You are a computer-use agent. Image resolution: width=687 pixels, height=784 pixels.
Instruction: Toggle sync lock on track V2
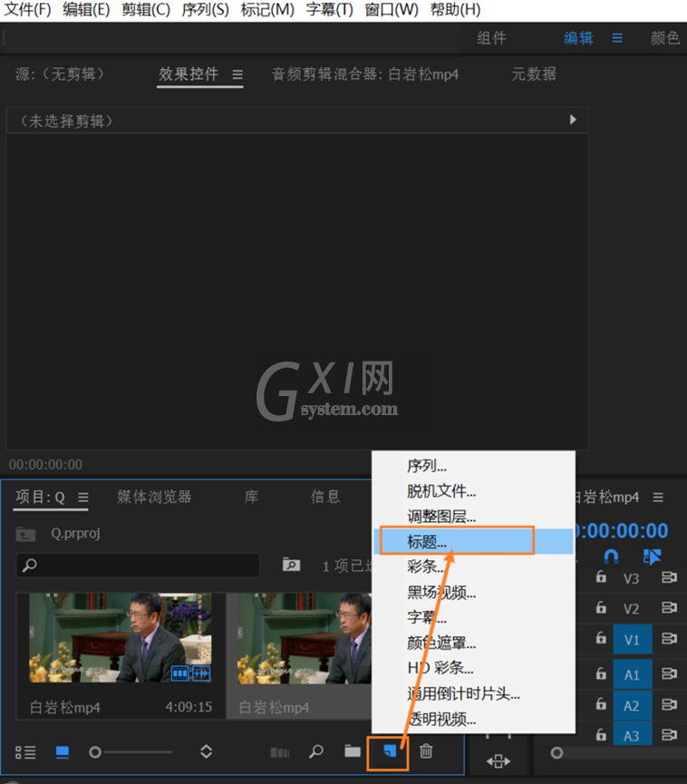tap(669, 607)
